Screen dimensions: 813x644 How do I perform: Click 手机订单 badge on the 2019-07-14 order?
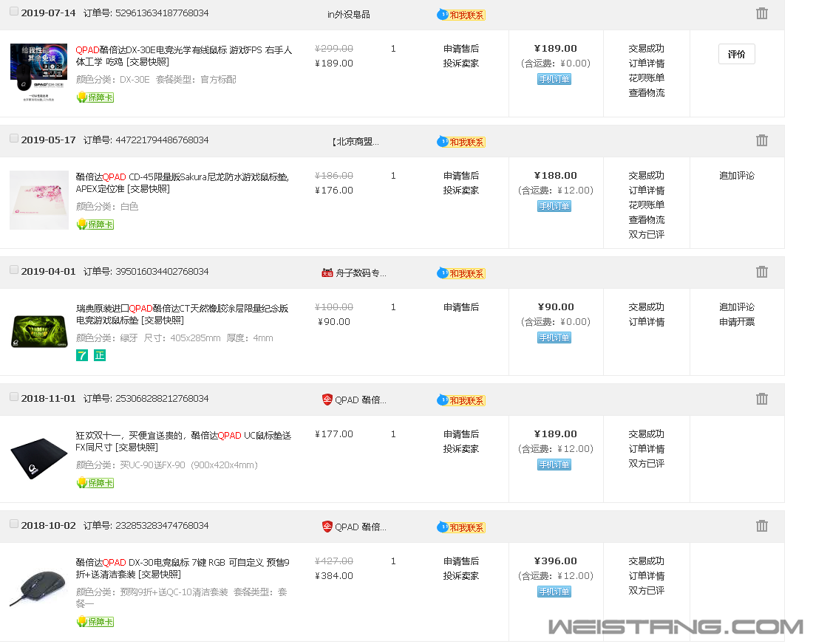point(554,79)
